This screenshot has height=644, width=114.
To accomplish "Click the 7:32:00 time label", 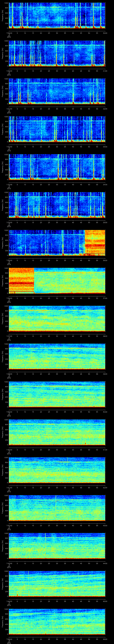I will point(9,147).
